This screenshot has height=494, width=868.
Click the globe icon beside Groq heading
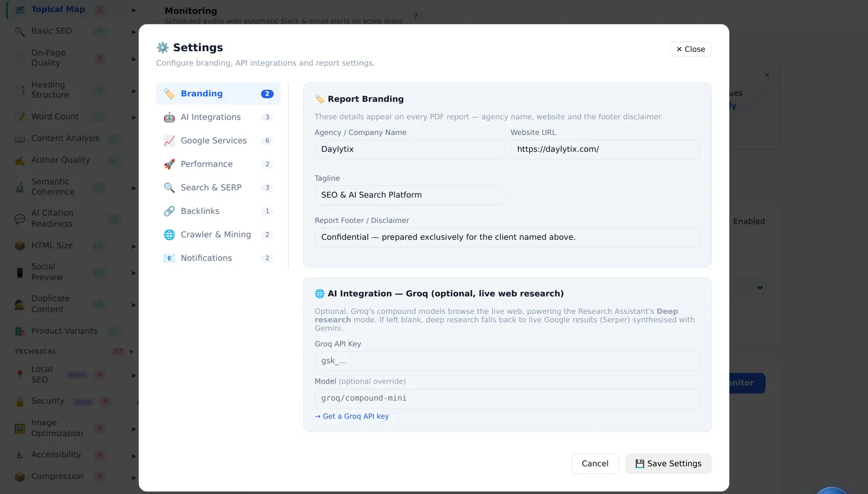point(319,293)
